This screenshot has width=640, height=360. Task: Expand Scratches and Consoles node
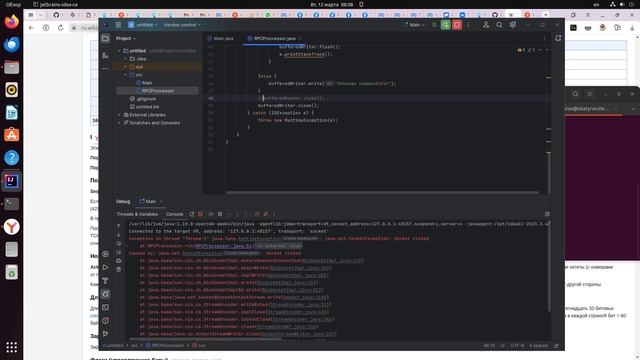(x=119, y=123)
